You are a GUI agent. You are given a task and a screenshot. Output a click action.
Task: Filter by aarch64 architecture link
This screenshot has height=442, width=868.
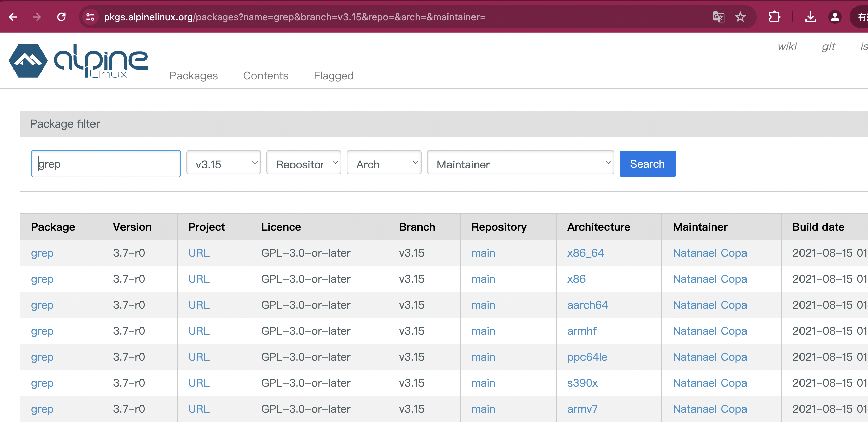[x=588, y=305]
